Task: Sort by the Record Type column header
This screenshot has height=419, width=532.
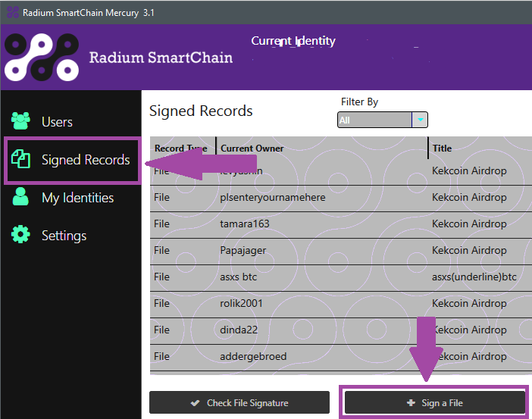Action: coord(183,149)
